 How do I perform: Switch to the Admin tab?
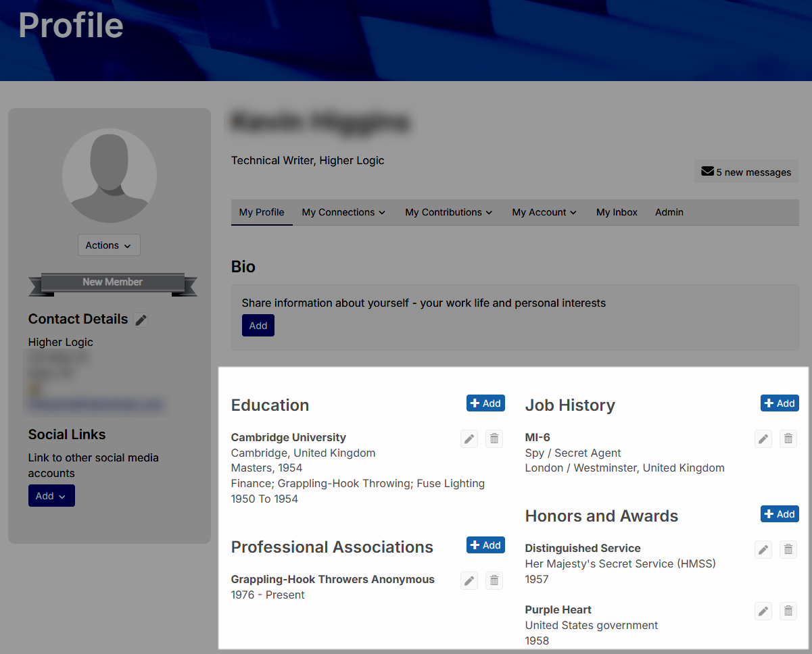[669, 212]
